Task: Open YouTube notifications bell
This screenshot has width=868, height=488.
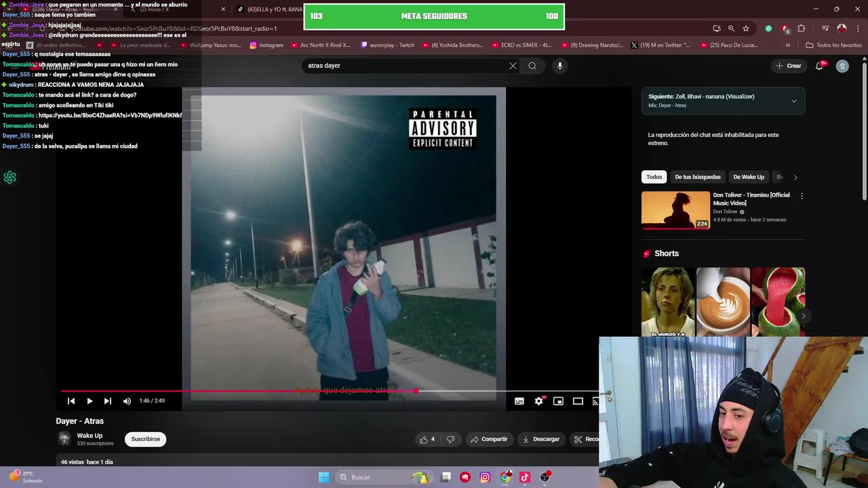Action: click(x=820, y=66)
